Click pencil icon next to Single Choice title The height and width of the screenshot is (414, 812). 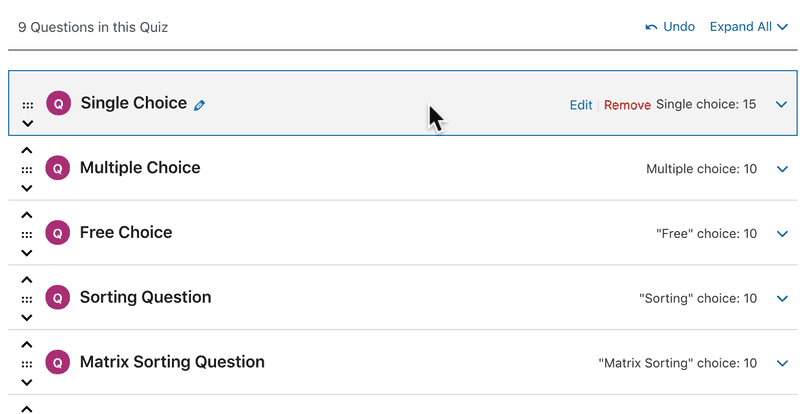[x=200, y=104]
